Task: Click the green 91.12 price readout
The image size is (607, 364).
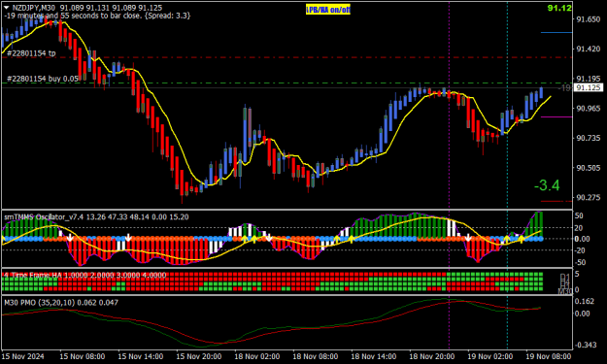Action: pyautogui.click(x=559, y=8)
